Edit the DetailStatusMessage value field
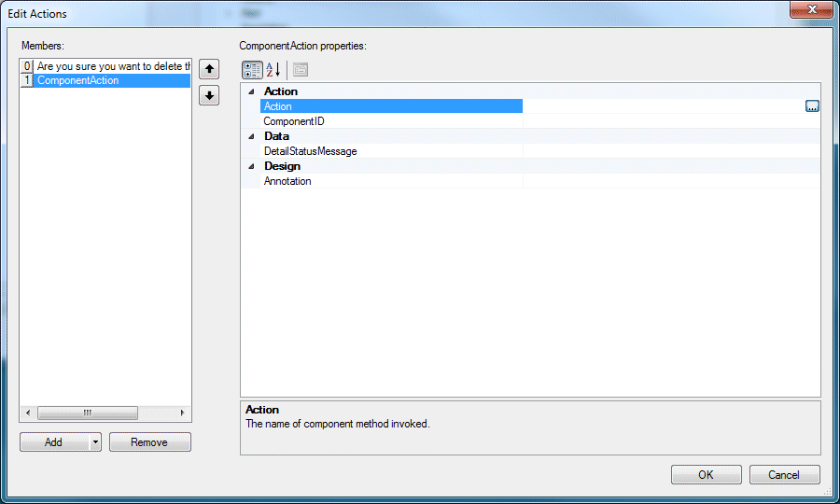This screenshot has height=504, width=840. [x=671, y=151]
